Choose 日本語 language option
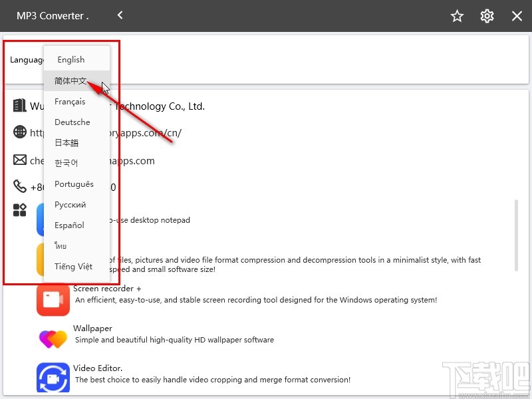 [x=76, y=143]
